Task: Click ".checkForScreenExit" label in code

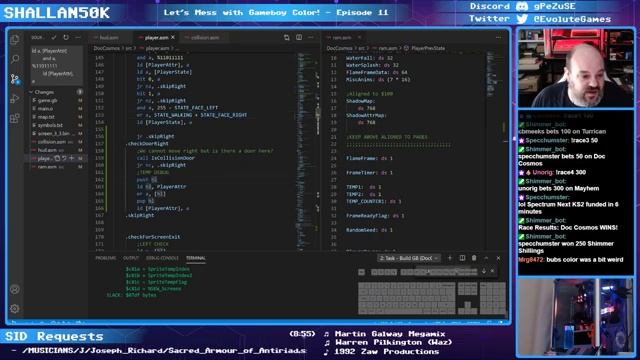Action: click(x=153, y=237)
